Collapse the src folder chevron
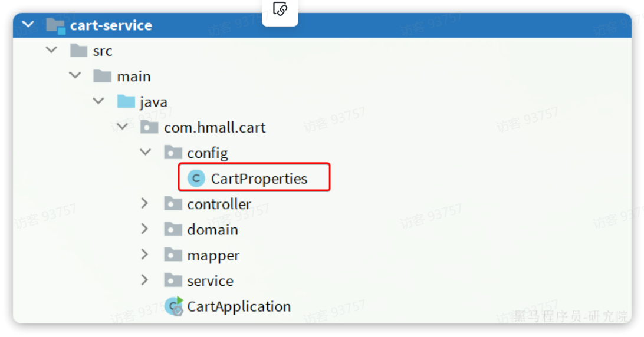644x337 pixels. point(51,50)
